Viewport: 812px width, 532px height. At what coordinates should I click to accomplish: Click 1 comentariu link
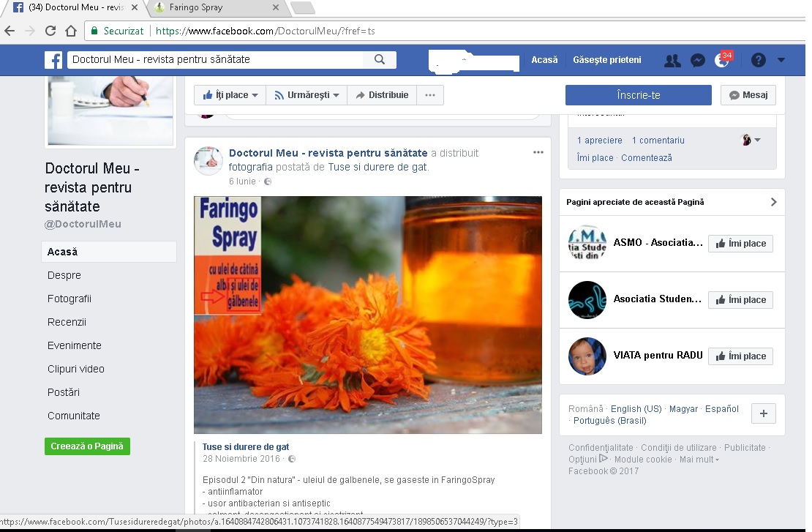coord(658,141)
